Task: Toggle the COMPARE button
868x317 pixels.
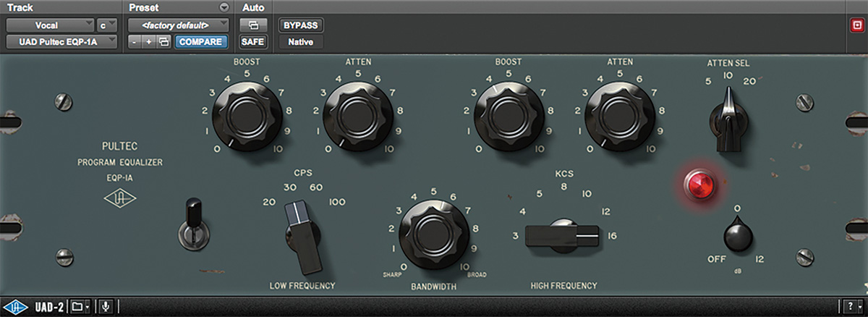Action: pos(201,42)
